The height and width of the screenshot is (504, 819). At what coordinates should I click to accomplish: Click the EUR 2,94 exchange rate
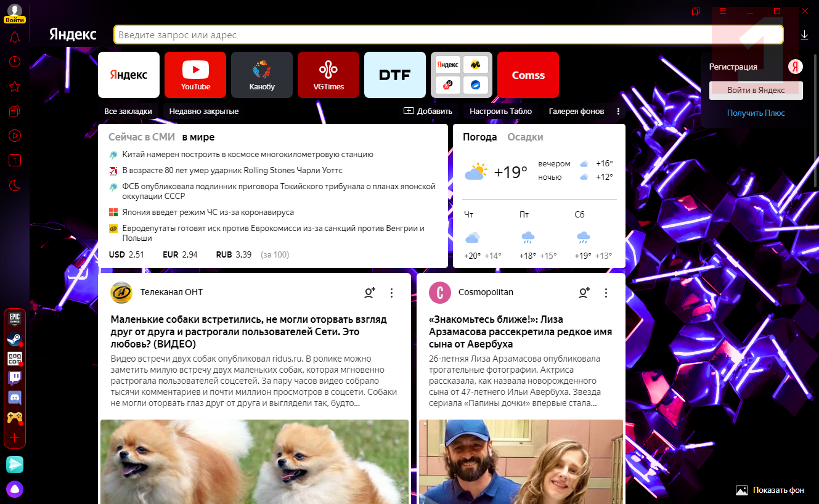pyautogui.click(x=180, y=254)
